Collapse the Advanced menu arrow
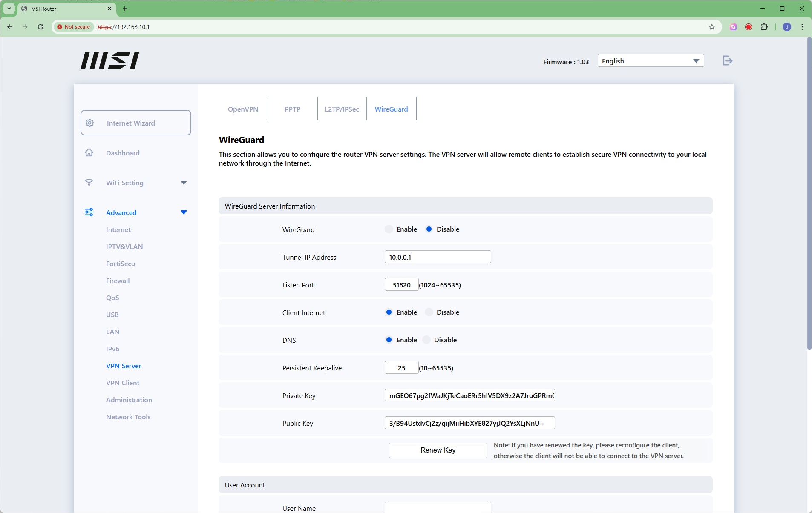Viewport: 812px width, 513px height. pos(184,212)
